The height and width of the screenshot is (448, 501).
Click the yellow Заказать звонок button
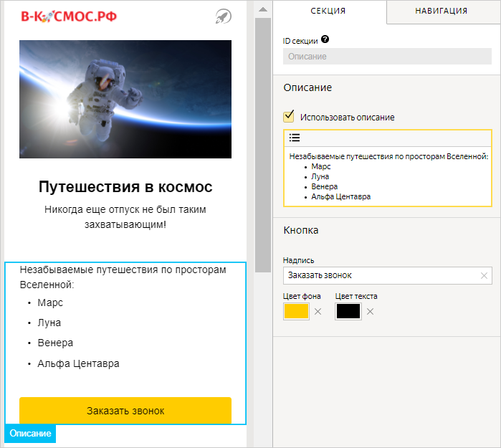(x=125, y=411)
